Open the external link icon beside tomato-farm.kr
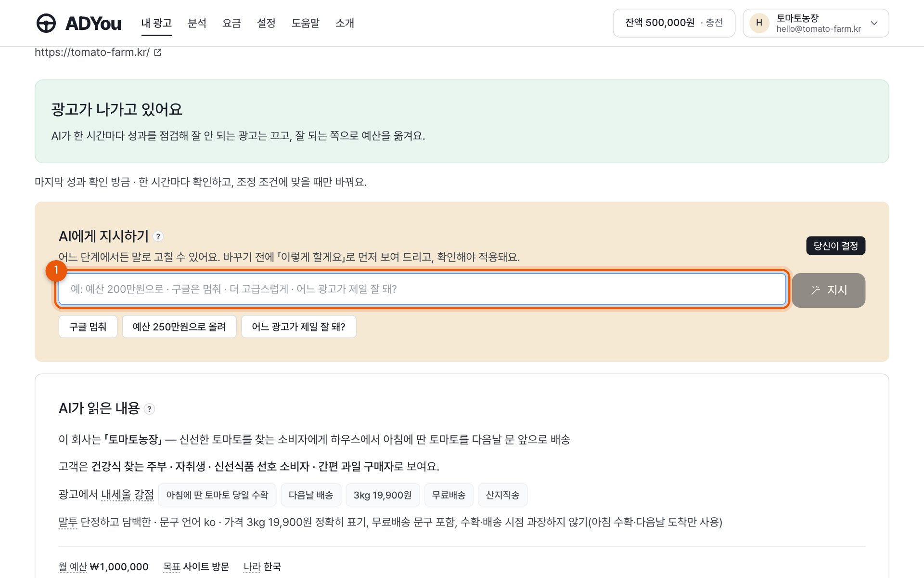 pyautogui.click(x=157, y=52)
